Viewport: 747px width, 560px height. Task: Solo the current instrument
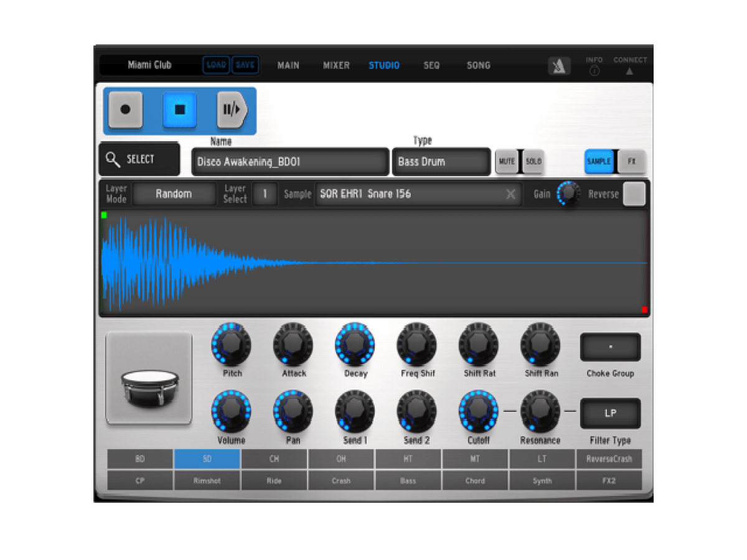pos(533,162)
